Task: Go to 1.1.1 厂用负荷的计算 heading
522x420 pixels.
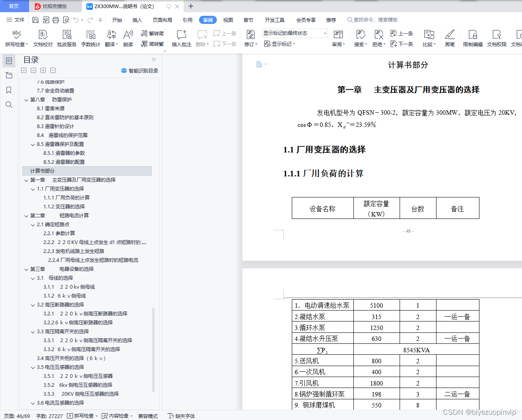Action: point(66,197)
